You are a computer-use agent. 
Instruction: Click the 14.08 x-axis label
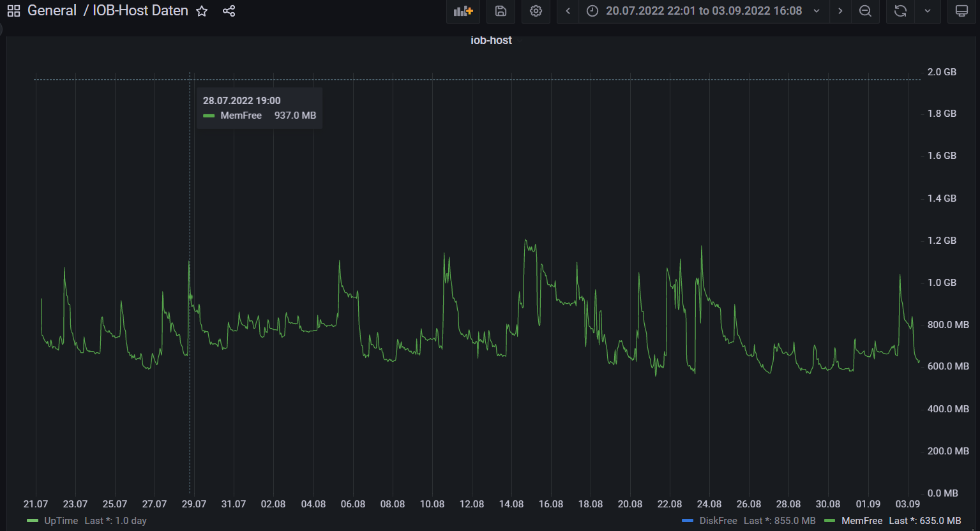[511, 504]
